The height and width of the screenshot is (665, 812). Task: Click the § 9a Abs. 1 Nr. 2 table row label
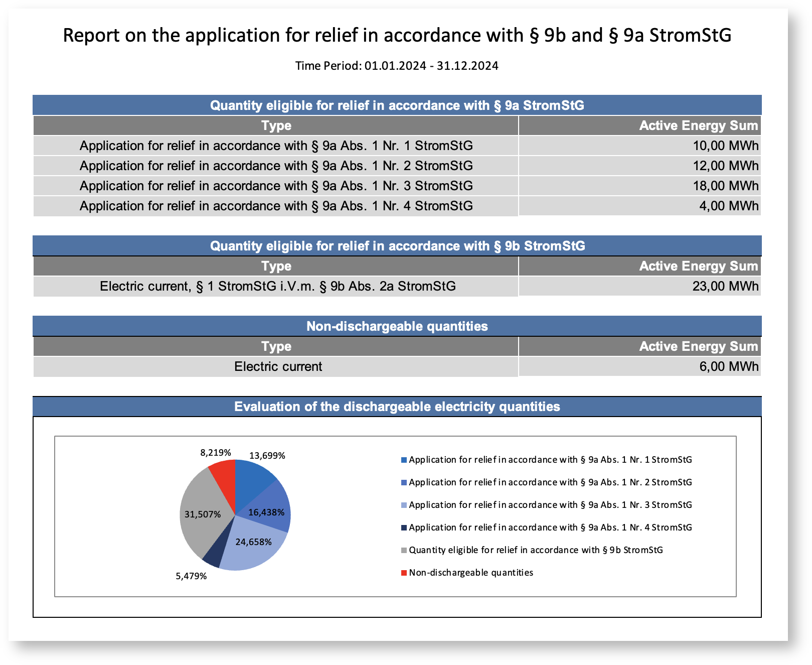[276, 166]
